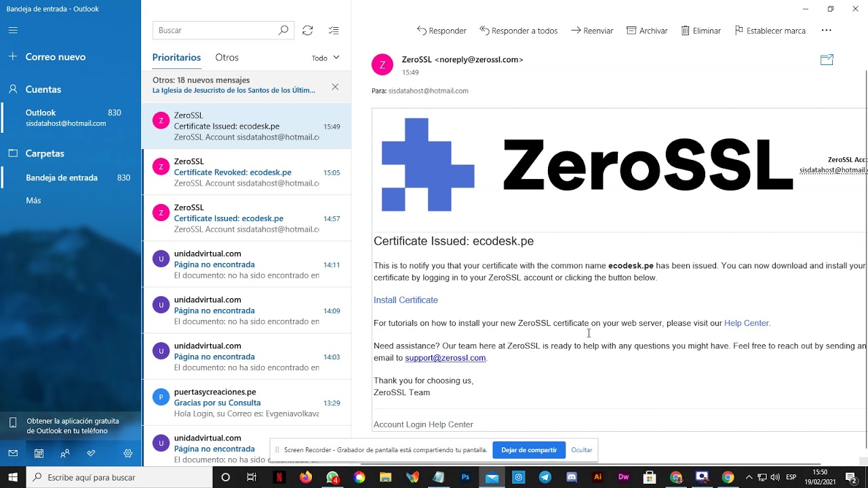Dismiss the Otros new messages banner
This screenshot has height=488, width=868.
tap(335, 87)
